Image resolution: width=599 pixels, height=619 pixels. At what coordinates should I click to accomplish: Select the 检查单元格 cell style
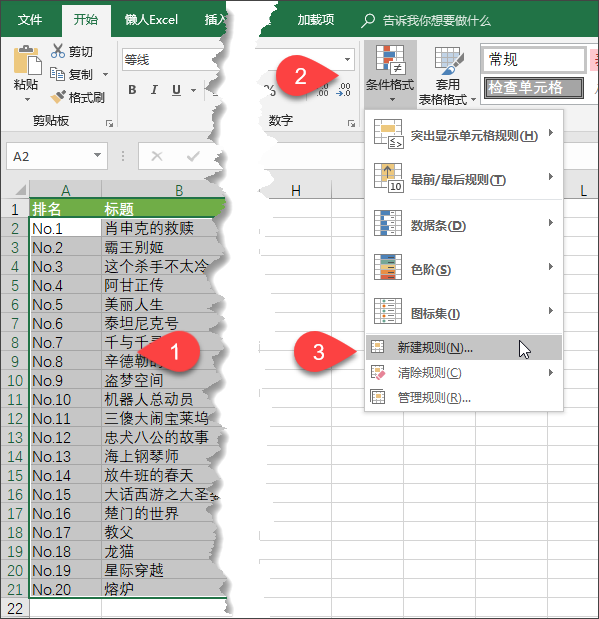tap(534, 88)
